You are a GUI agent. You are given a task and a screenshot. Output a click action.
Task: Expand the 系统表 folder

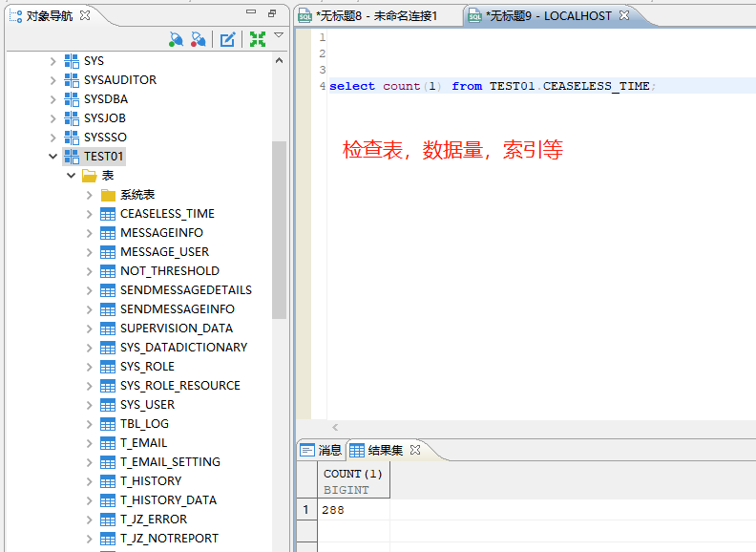[90, 195]
